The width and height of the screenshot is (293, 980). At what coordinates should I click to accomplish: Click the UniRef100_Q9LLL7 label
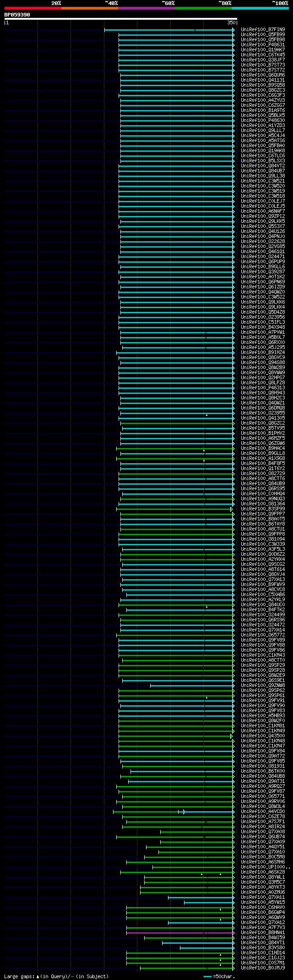click(x=263, y=131)
